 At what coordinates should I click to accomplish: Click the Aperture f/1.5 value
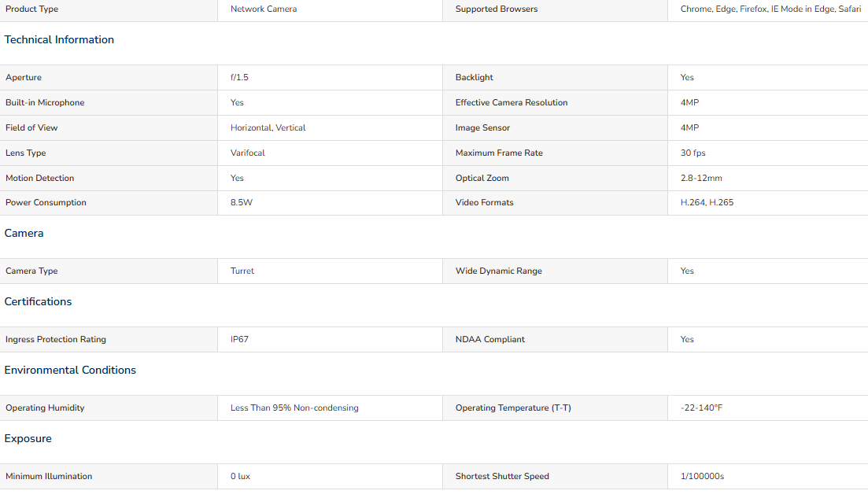240,77
